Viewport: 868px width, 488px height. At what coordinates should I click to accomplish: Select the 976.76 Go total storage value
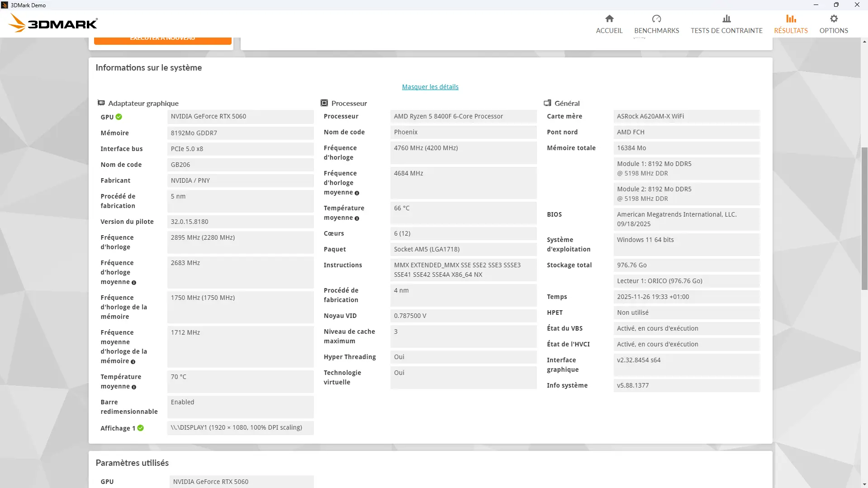[687, 265]
